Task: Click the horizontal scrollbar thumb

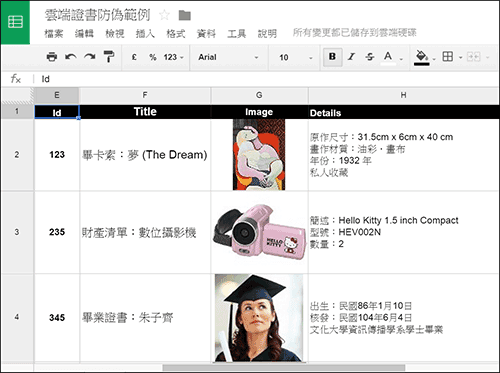Action: [x=284, y=367]
